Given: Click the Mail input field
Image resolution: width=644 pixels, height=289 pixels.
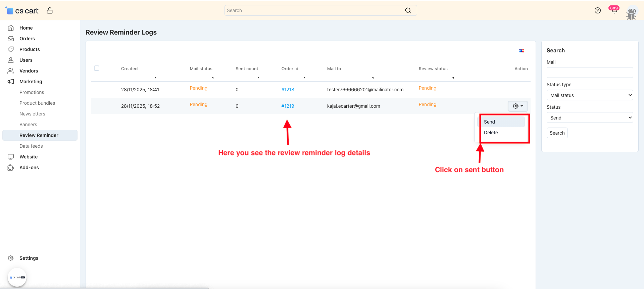Looking at the screenshot, I should (x=590, y=73).
